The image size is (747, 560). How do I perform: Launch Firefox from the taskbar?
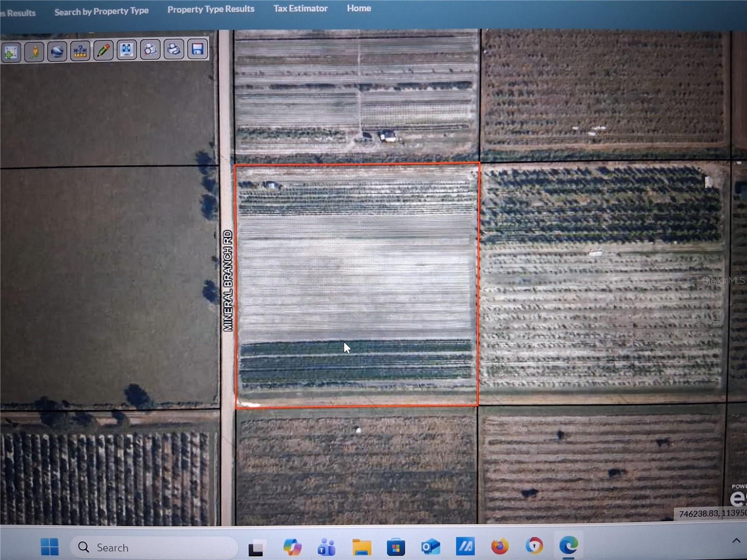[x=500, y=546]
